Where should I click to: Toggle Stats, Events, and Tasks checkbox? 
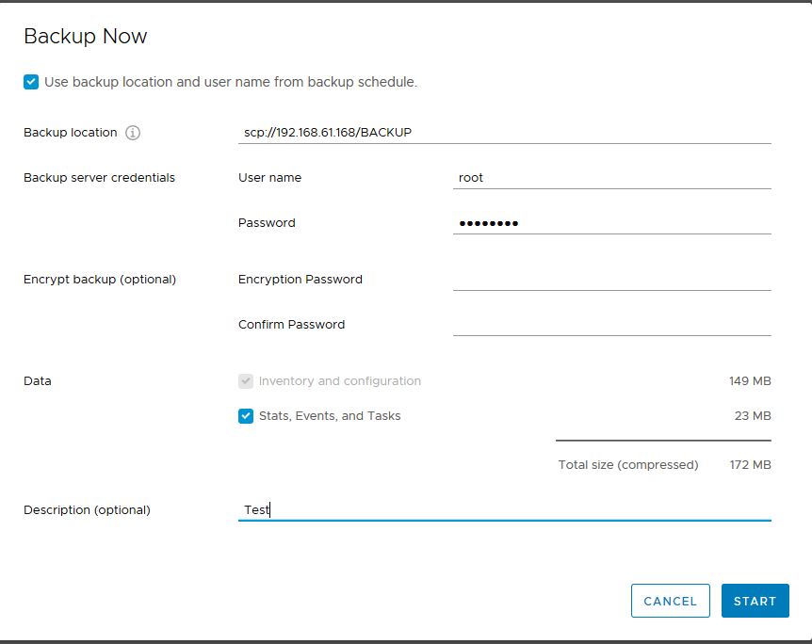tap(246, 416)
